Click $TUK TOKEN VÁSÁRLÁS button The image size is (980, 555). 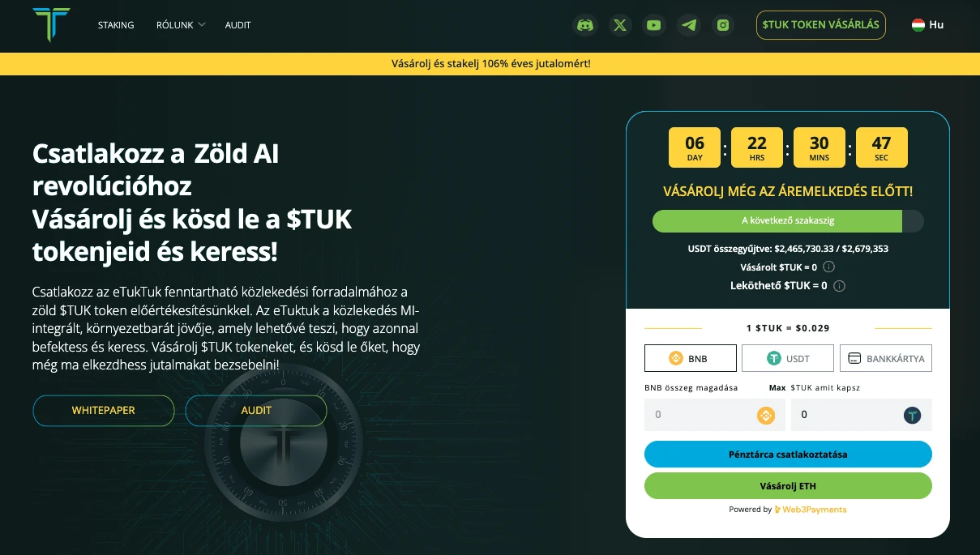(821, 25)
